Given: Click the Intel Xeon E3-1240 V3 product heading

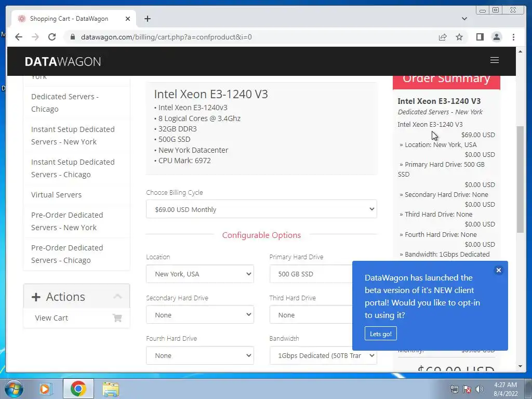Looking at the screenshot, I should [211, 94].
